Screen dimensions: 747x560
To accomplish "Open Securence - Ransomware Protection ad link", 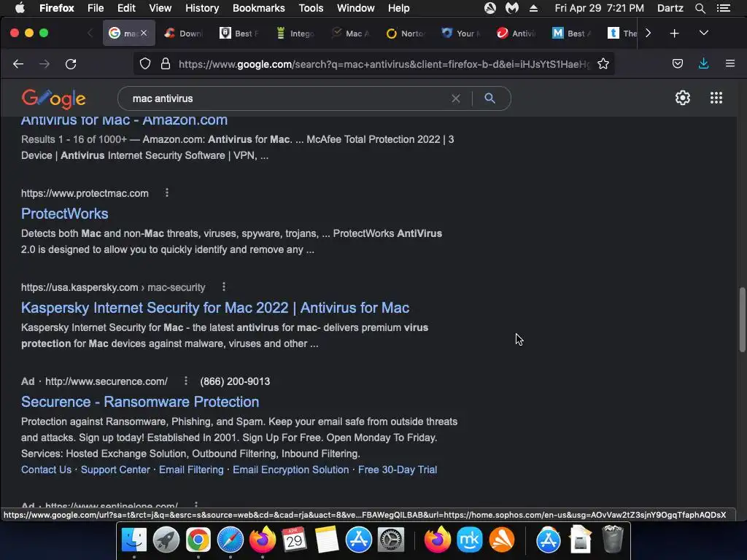I will coord(140,402).
